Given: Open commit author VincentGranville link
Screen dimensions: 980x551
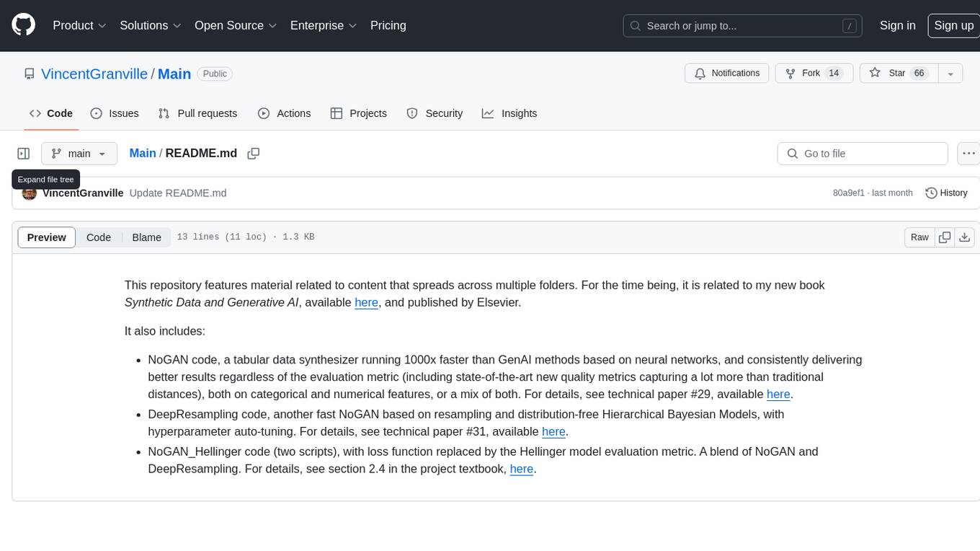Looking at the screenshot, I should point(83,193).
